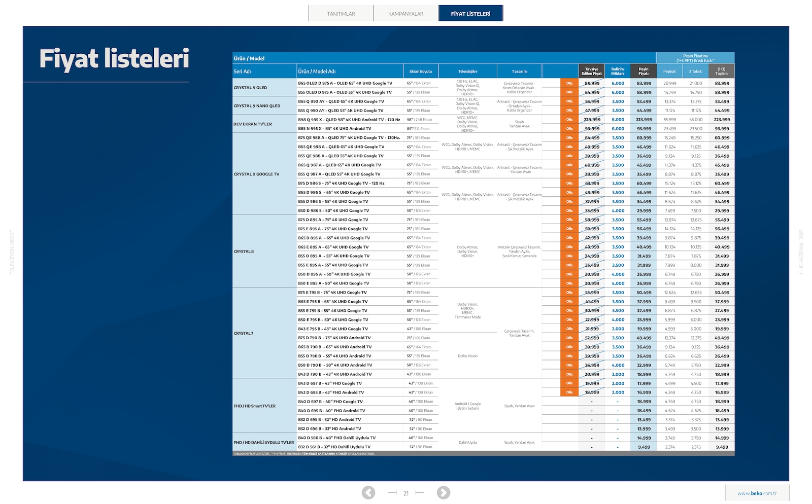The height and width of the screenshot is (504, 812).
Task: Click the struck-through 229.999 recommended price
Action: tap(592, 120)
